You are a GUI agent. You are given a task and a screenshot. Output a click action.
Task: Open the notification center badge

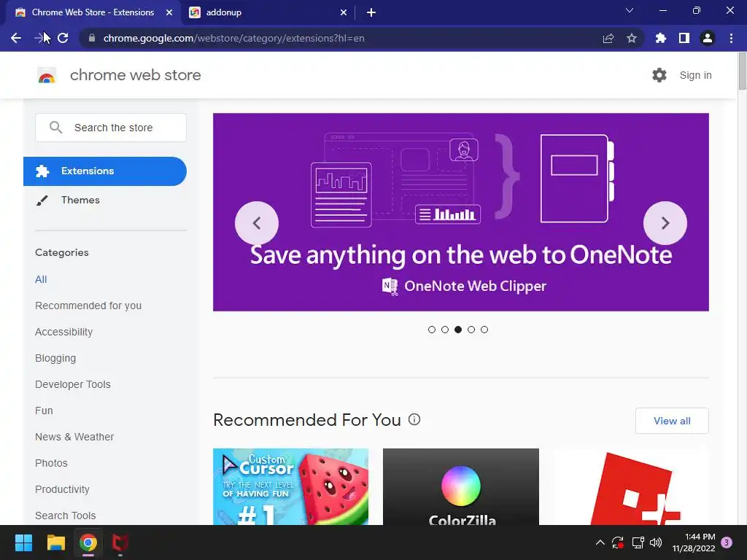(x=727, y=542)
